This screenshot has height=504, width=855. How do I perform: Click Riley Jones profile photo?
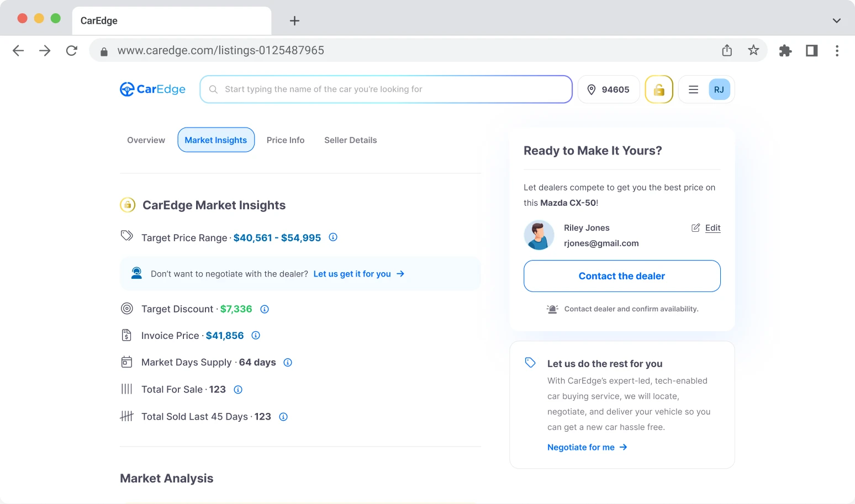pyautogui.click(x=539, y=235)
